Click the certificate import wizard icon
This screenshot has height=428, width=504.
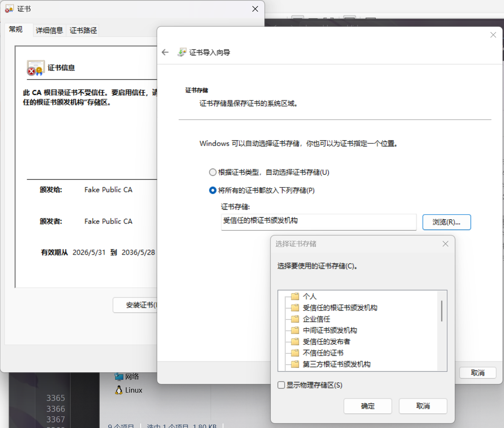pyautogui.click(x=182, y=52)
